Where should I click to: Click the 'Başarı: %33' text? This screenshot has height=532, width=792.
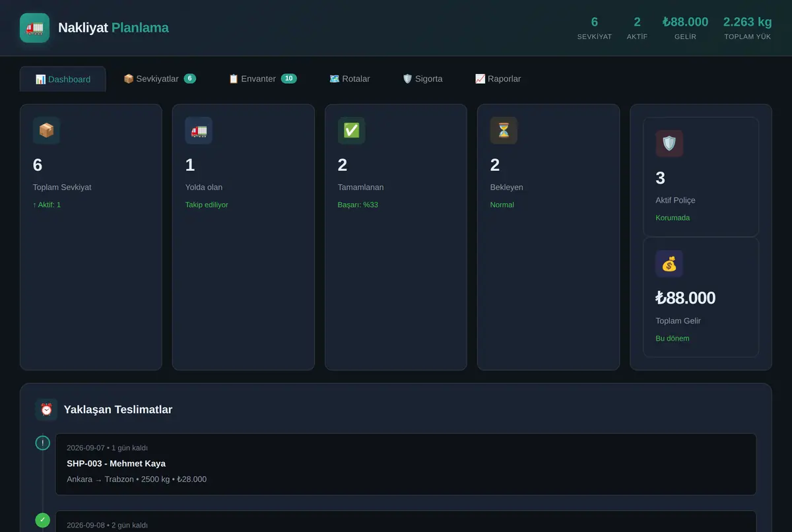coord(358,205)
